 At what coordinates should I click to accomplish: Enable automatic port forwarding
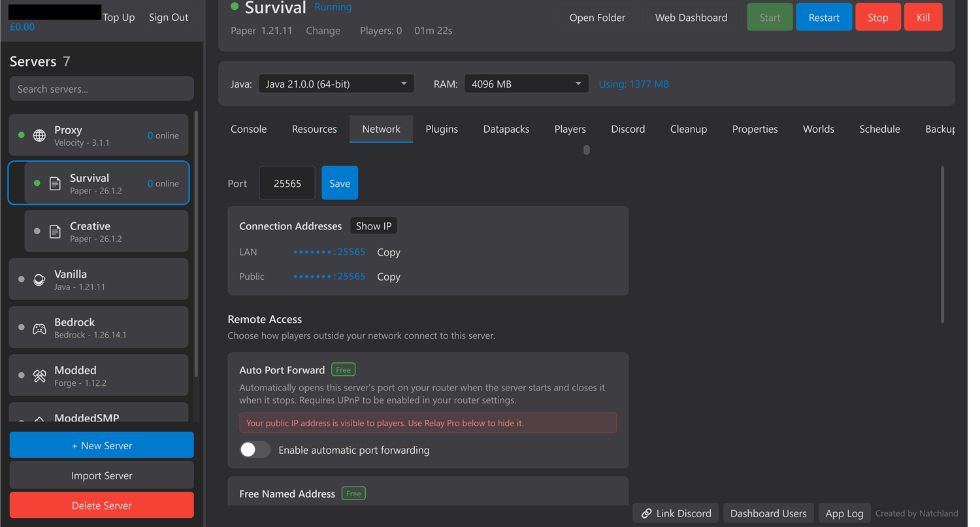point(255,450)
